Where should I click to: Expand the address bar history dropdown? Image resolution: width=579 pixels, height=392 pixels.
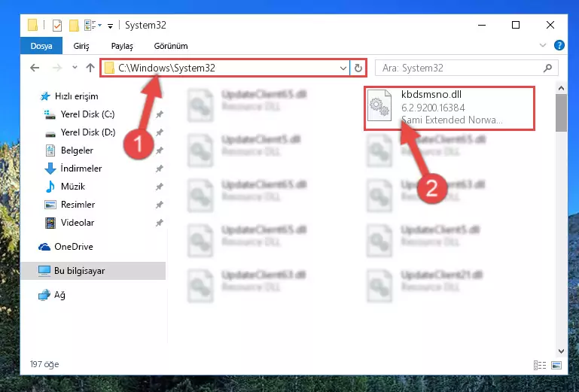(343, 68)
